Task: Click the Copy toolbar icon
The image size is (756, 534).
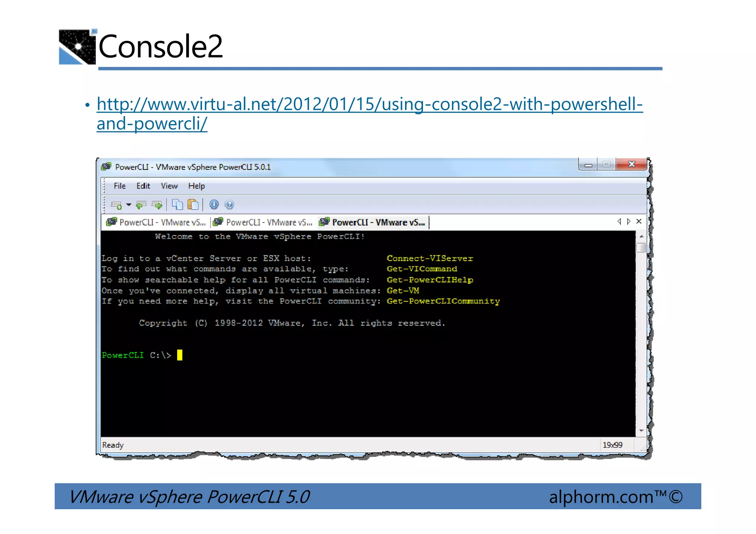Action: point(178,204)
